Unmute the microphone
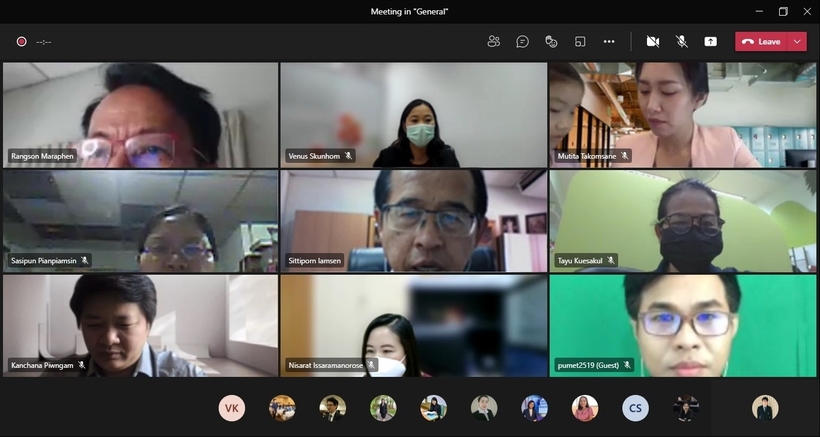This screenshot has width=820, height=437. coord(681,42)
